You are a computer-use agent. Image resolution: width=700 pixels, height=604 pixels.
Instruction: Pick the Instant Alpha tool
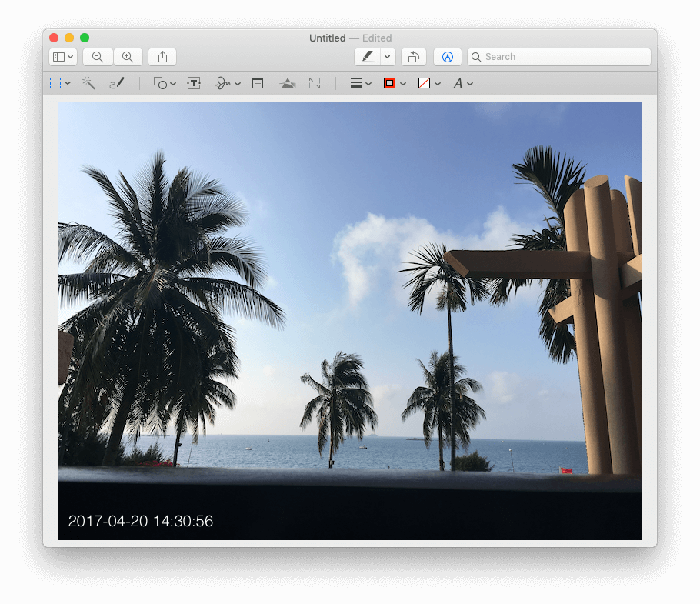pos(88,82)
